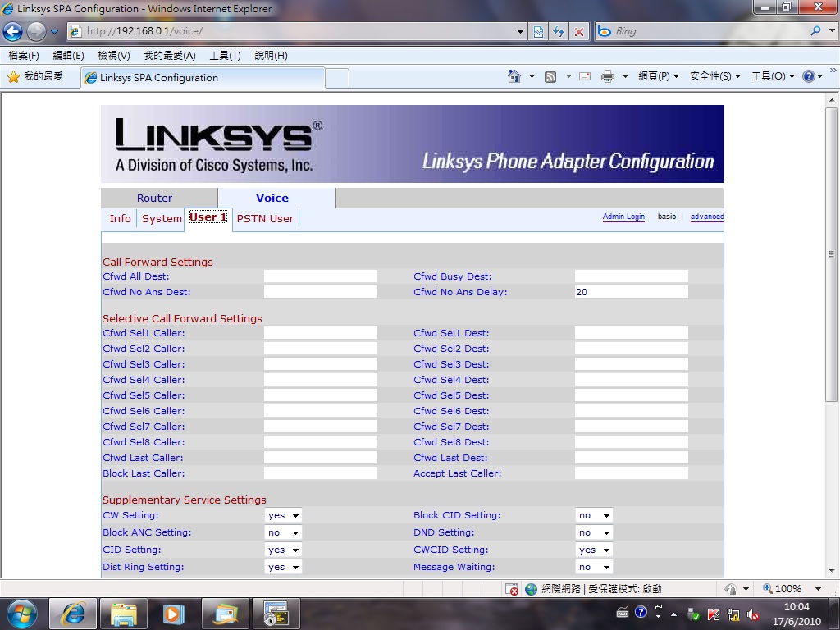
Task: Click the Cfwd All Dest input field
Action: pos(321,276)
